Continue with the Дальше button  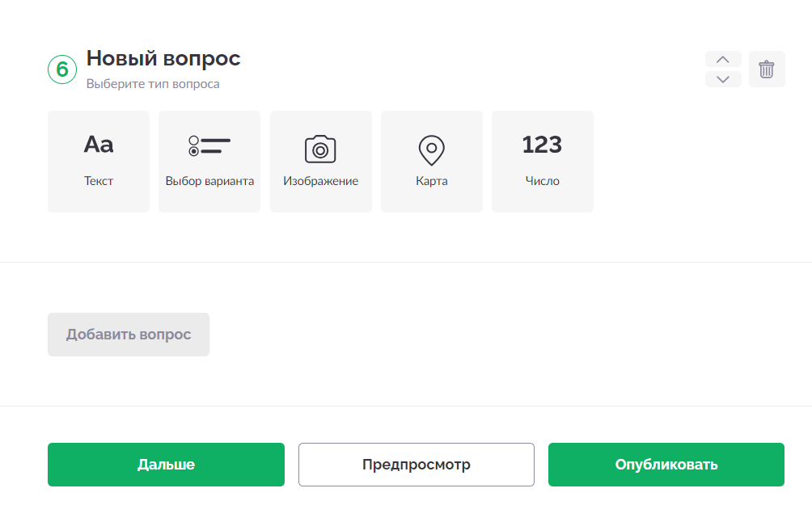pos(166,464)
